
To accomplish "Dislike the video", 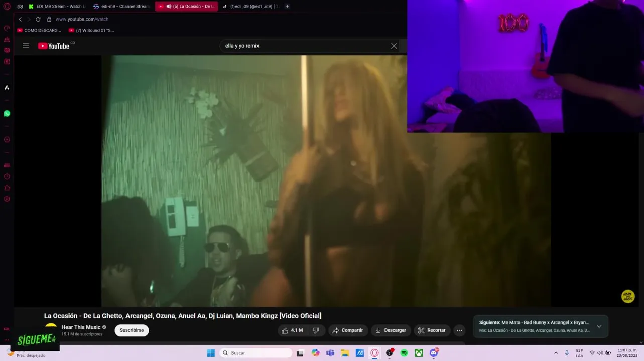I will (316, 330).
